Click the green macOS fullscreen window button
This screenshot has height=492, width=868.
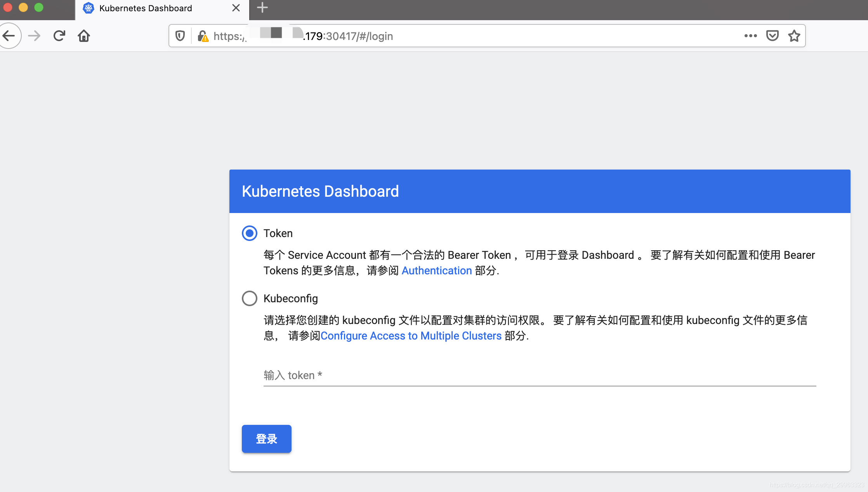point(39,7)
